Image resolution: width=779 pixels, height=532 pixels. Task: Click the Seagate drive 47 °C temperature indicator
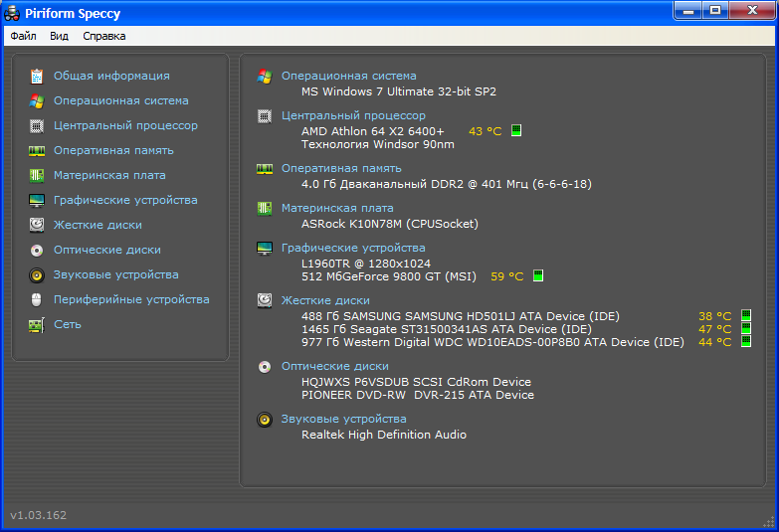coord(745,329)
